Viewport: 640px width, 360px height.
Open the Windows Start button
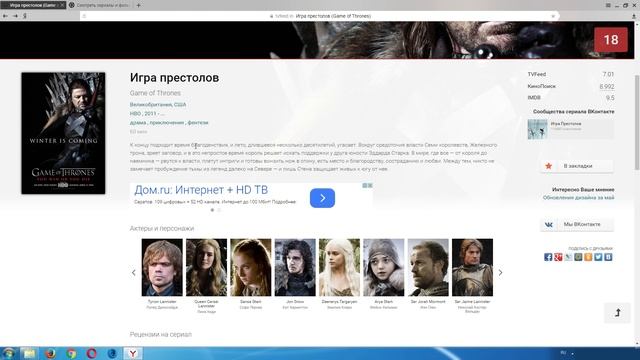(8, 353)
